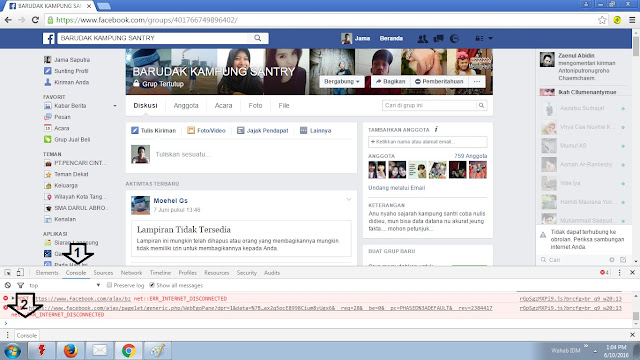Screen dimensions: 640x360
Task: Open the Timeline tab
Action: [160, 273]
